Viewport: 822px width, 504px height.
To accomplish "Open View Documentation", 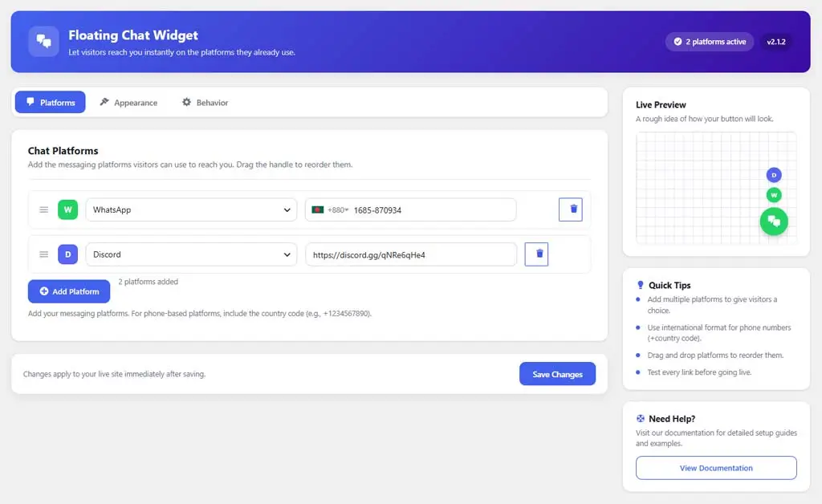I will pyautogui.click(x=716, y=468).
